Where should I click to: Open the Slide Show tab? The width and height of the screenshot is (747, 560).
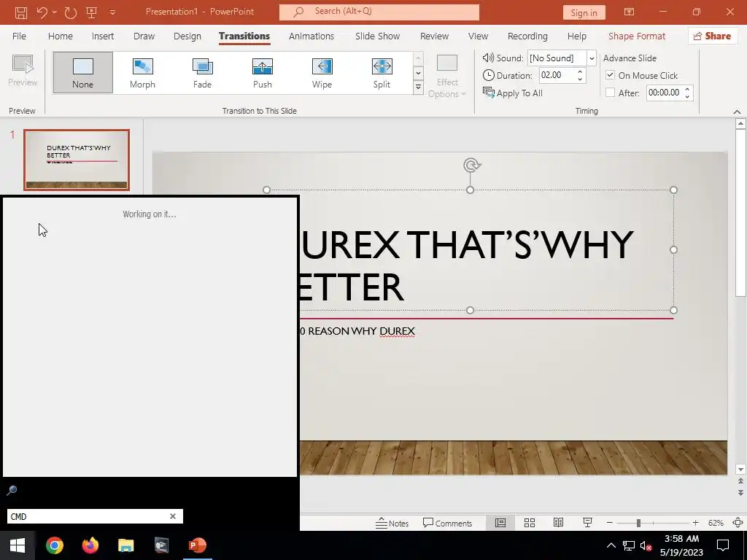click(377, 36)
